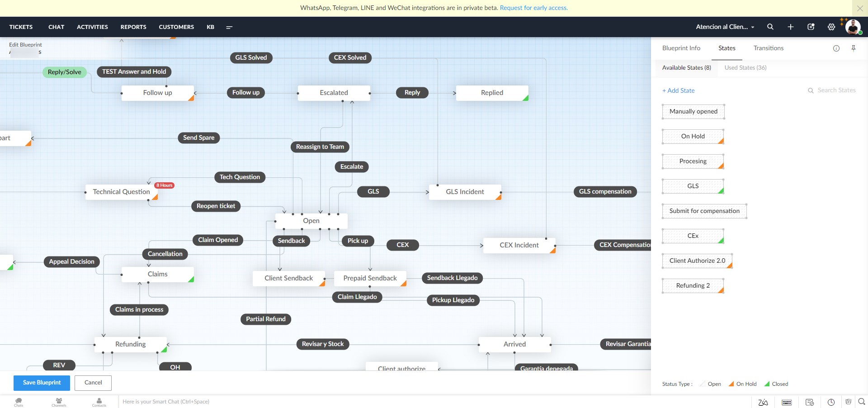Image resolution: width=868 pixels, height=408 pixels.
Task: Click the bottom bar search icon
Action: coord(862,401)
